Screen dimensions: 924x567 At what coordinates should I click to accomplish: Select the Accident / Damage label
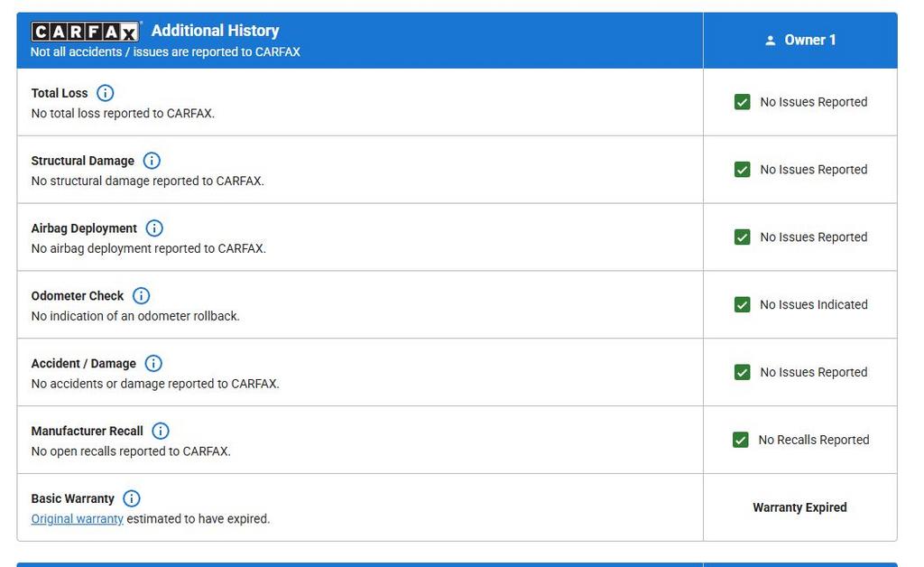84,364
